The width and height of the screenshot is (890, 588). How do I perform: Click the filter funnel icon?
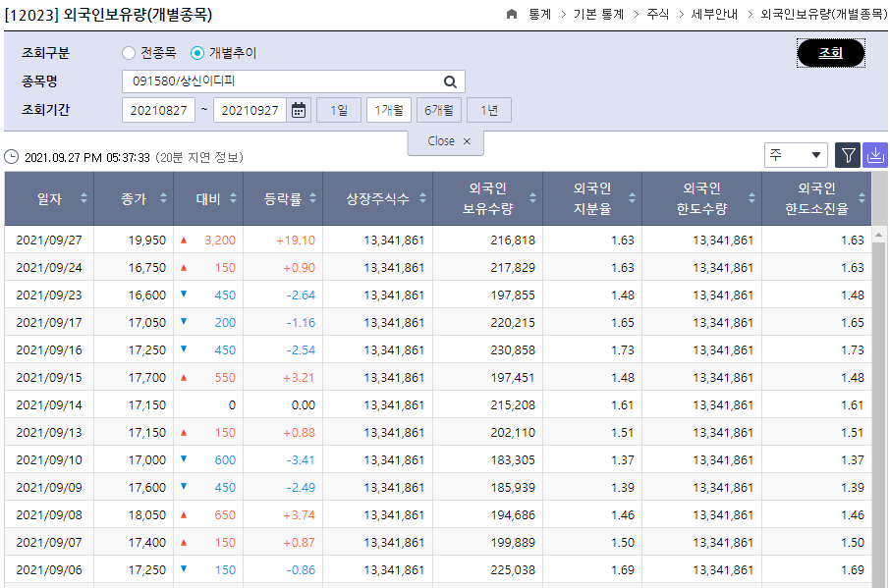coord(848,155)
